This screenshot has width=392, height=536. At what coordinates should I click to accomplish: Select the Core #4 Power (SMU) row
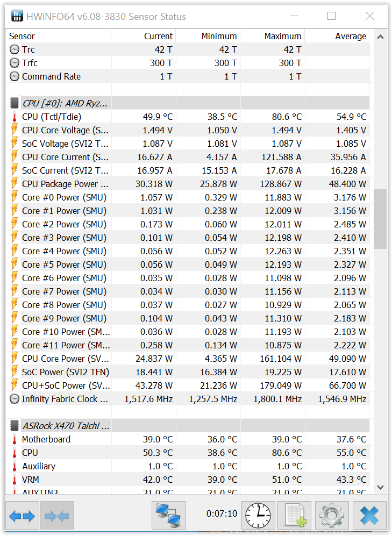coord(188,251)
